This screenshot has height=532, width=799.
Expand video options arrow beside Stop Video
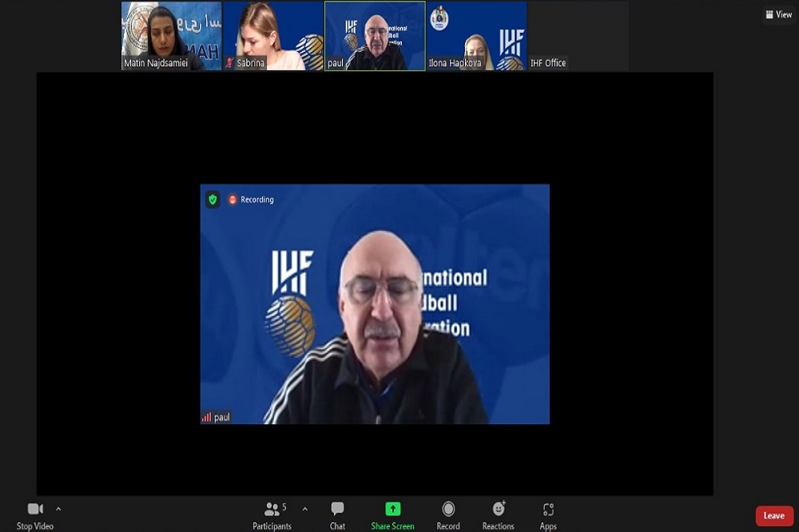[x=58, y=509]
